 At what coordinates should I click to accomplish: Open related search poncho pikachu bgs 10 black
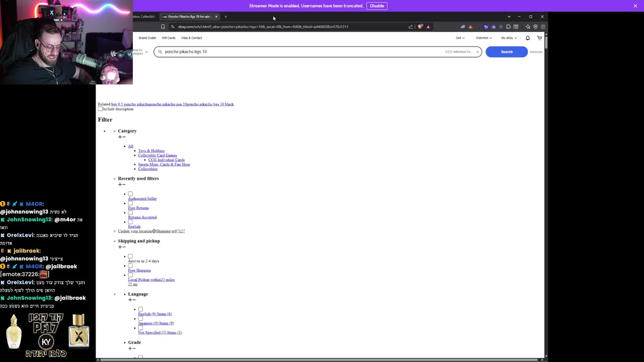pos(210,104)
